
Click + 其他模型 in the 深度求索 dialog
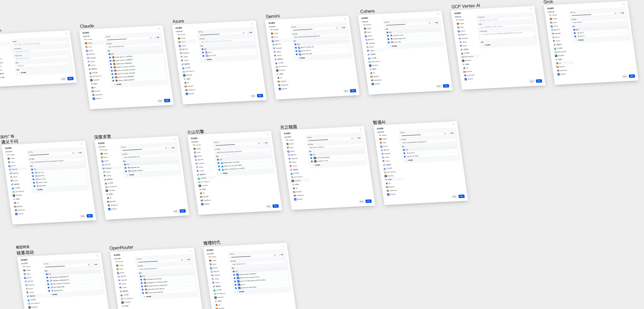point(130,175)
